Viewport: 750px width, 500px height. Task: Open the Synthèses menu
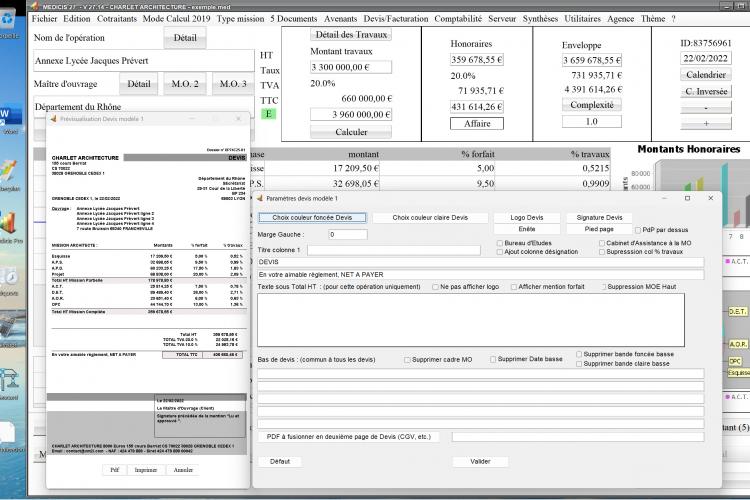pyautogui.click(x=540, y=19)
